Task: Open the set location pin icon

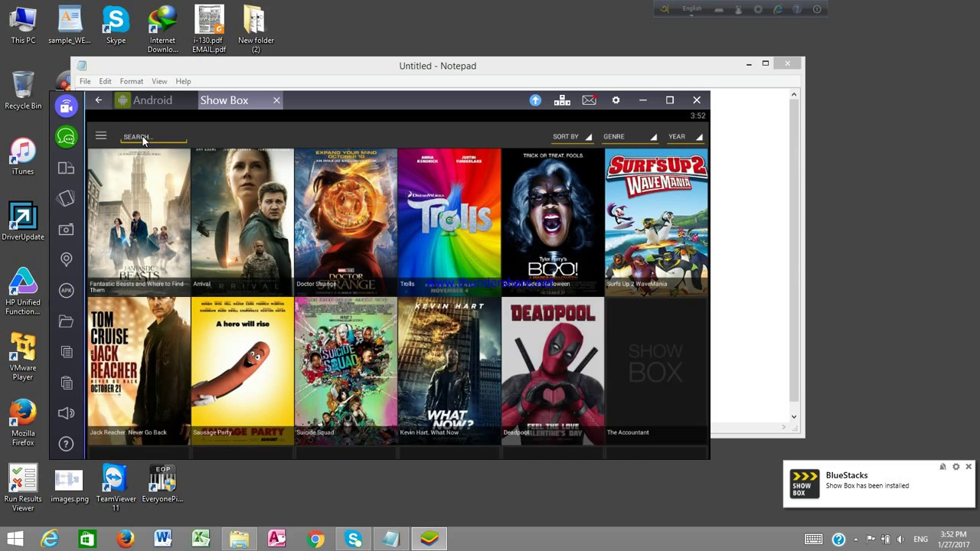Action: [x=67, y=260]
